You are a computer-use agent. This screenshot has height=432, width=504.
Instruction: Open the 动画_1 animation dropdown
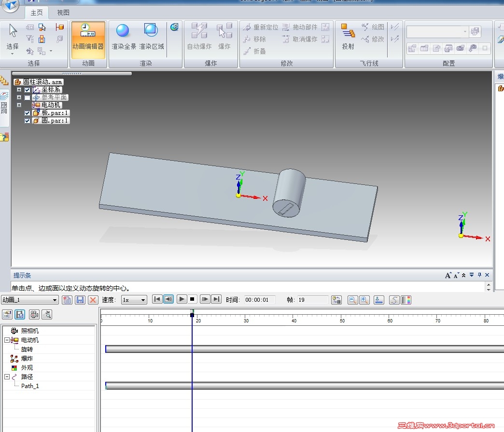point(55,300)
